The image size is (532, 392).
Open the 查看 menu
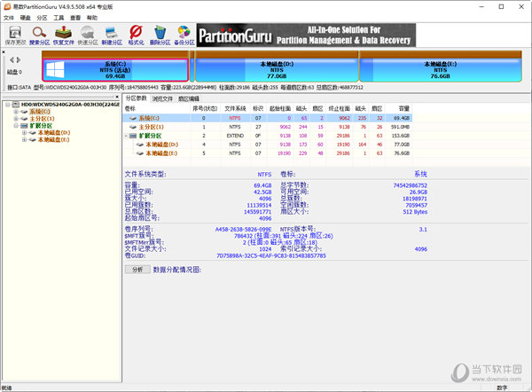coord(75,18)
